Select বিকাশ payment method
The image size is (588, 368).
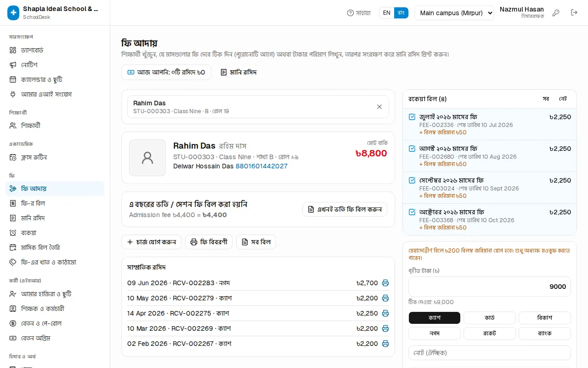545,318
